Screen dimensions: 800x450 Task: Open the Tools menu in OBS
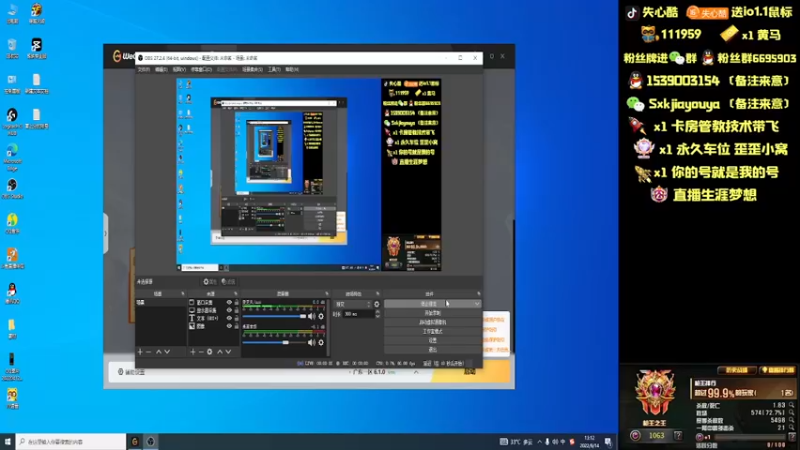coord(274,69)
